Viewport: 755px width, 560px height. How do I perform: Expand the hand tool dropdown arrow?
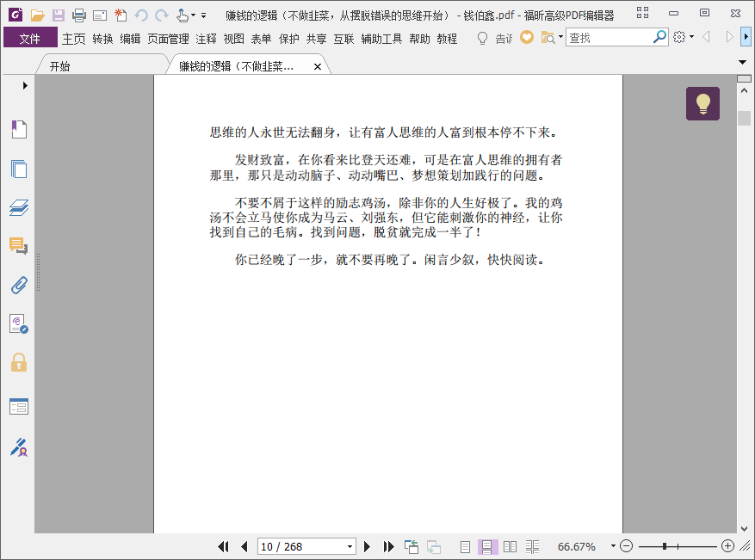pos(193,15)
